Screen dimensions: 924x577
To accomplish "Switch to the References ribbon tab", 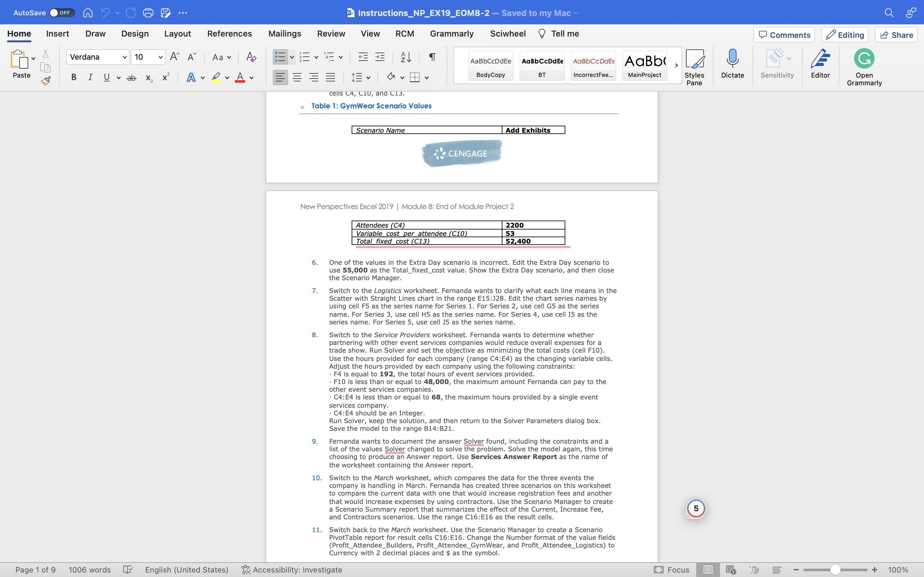I will point(229,34).
